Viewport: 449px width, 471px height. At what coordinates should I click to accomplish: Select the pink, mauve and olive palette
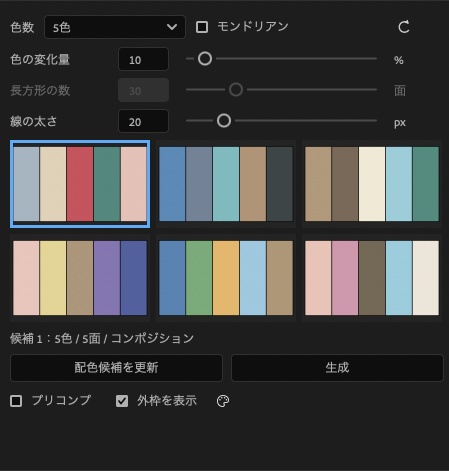[x=372, y=278]
